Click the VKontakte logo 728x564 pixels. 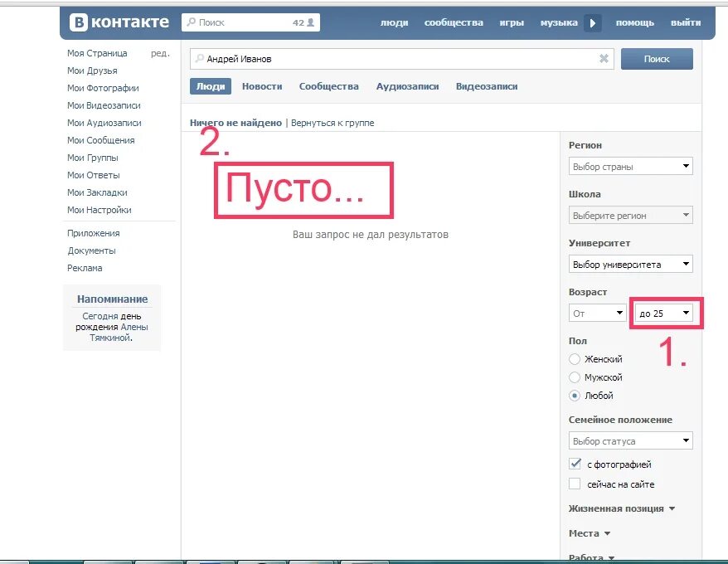(119, 22)
